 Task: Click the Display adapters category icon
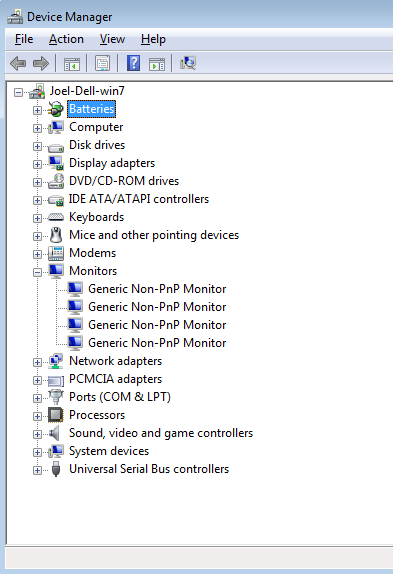pos(56,163)
